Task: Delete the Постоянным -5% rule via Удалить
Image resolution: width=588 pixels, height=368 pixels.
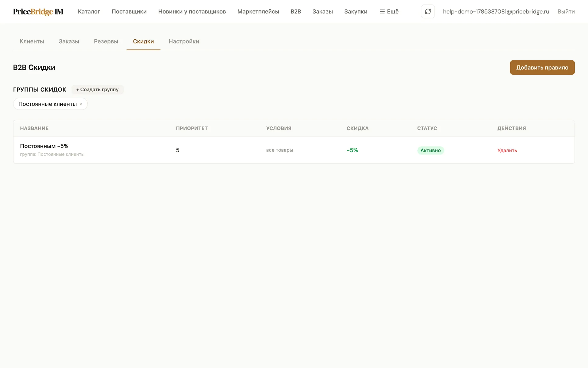Action: pos(507,150)
